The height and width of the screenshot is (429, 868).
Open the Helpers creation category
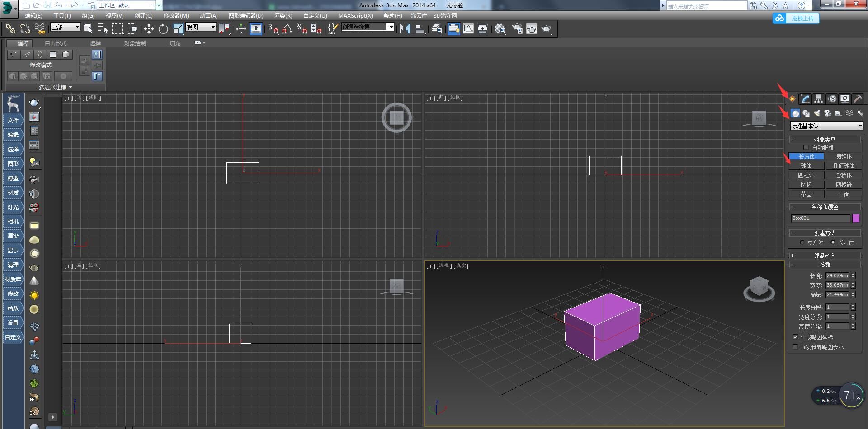pos(838,113)
